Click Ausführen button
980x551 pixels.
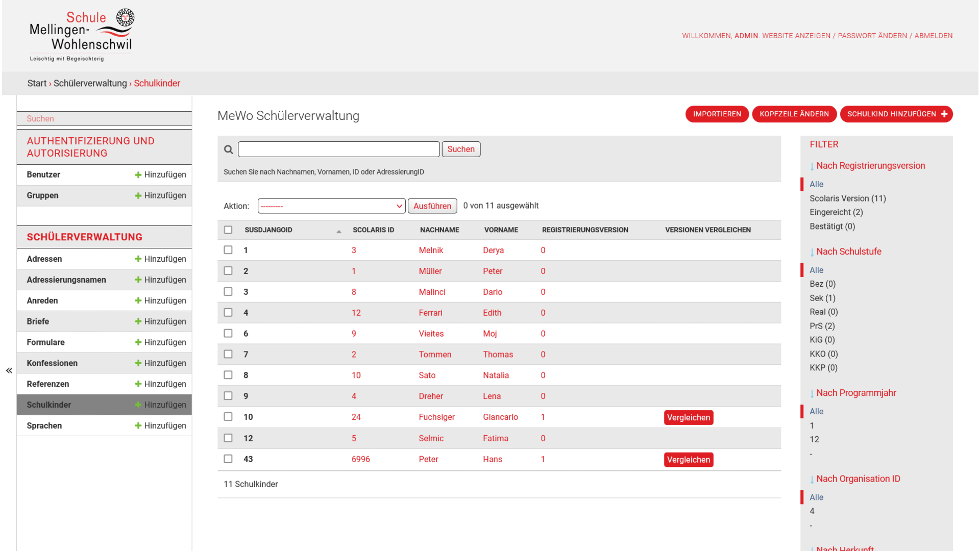click(x=432, y=206)
